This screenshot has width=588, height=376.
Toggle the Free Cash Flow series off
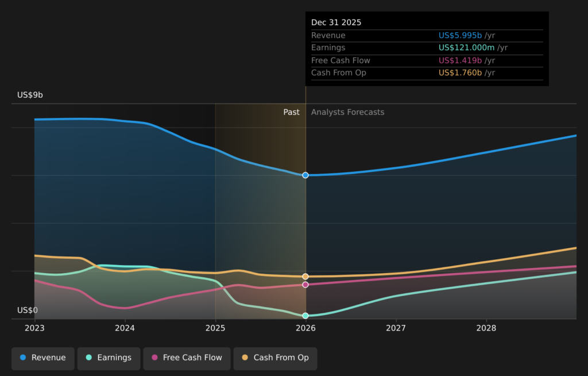pyautogui.click(x=187, y=358)
